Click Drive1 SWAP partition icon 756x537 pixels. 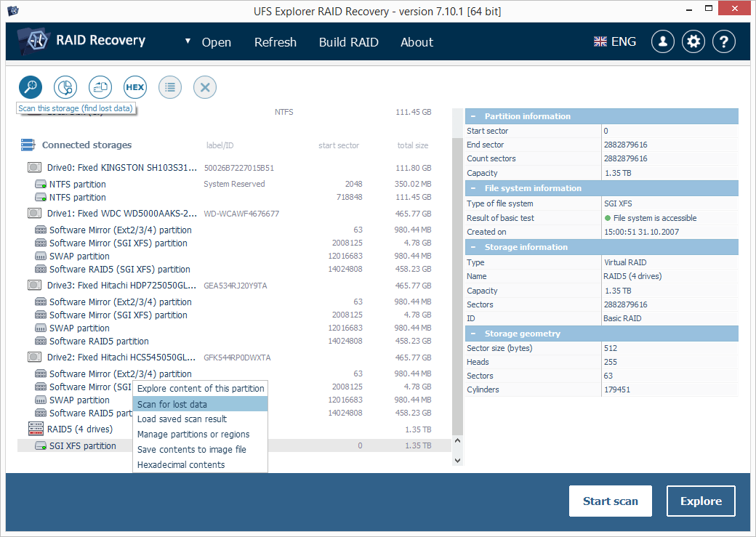tap(41, 256)
